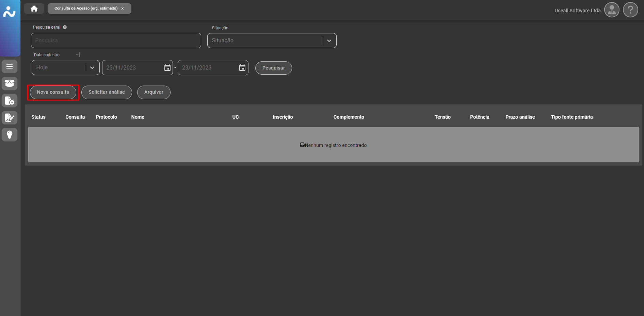Switch to Consulta de Acesso tab
The image size is (644, 316).
(86, 9)
